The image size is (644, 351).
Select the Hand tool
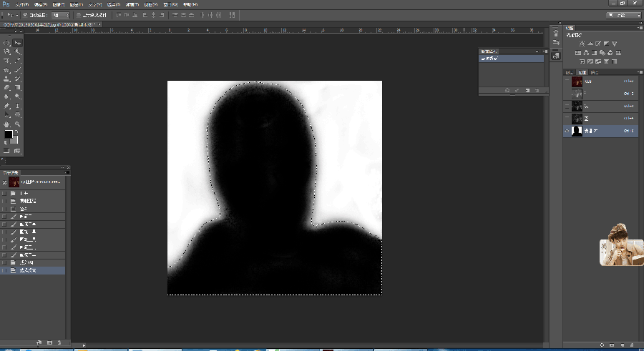(7, 124)
